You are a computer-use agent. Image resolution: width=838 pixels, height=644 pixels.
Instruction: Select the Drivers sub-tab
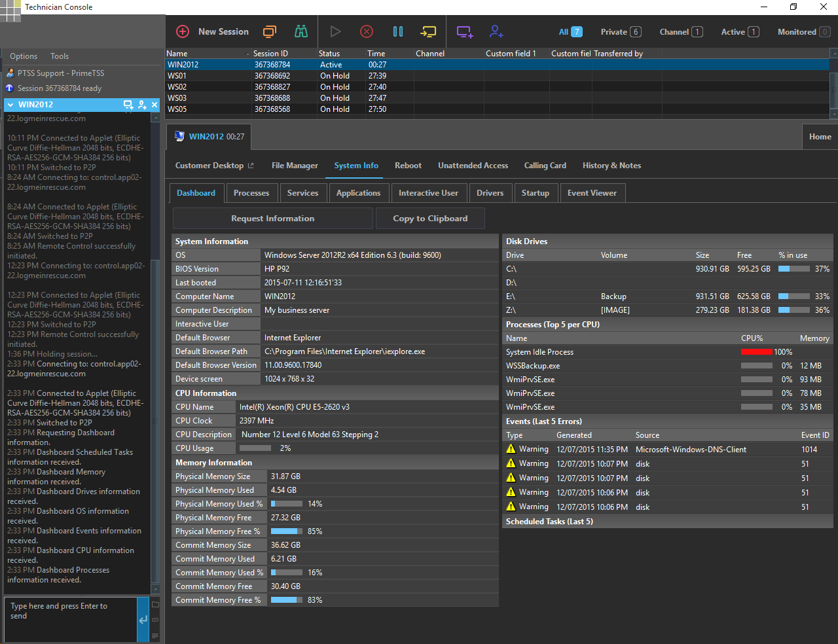(x=490, y=193)
